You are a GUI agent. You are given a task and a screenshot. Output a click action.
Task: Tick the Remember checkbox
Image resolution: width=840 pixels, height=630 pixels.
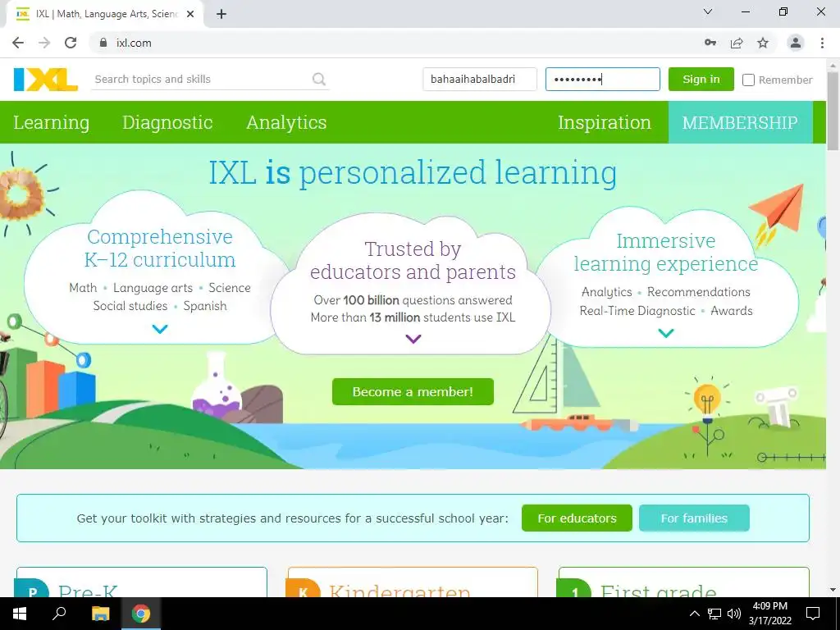tap(748, 80)
